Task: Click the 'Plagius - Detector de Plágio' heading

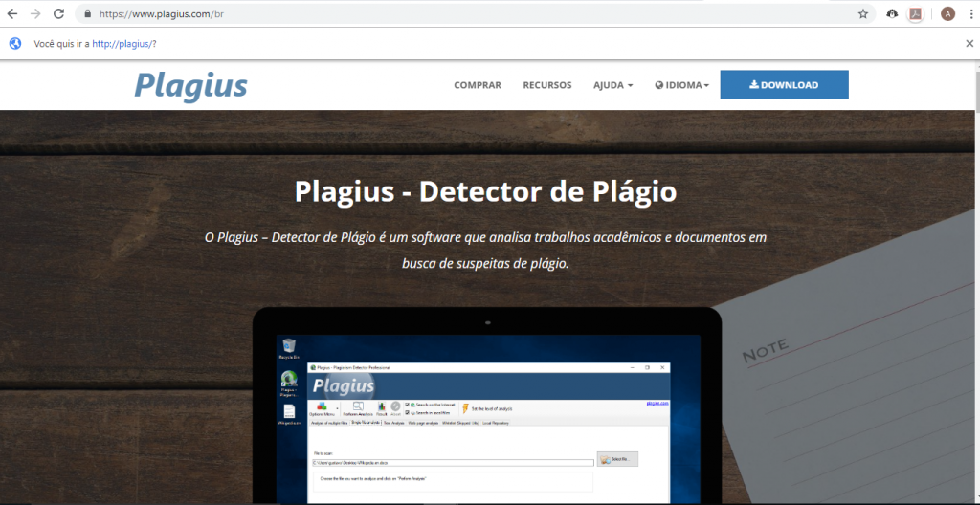Action: (485, 191)
